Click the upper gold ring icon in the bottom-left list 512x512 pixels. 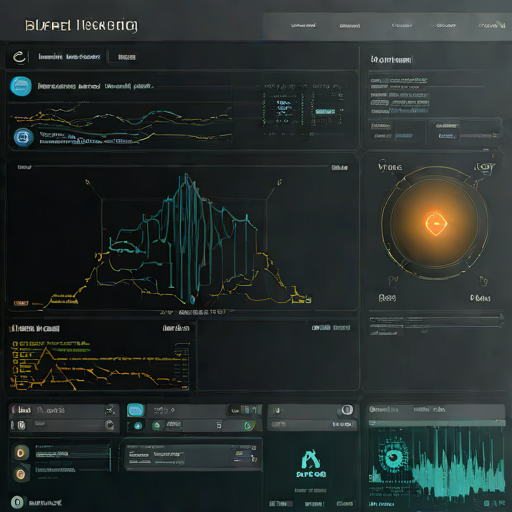click(21, 453)
